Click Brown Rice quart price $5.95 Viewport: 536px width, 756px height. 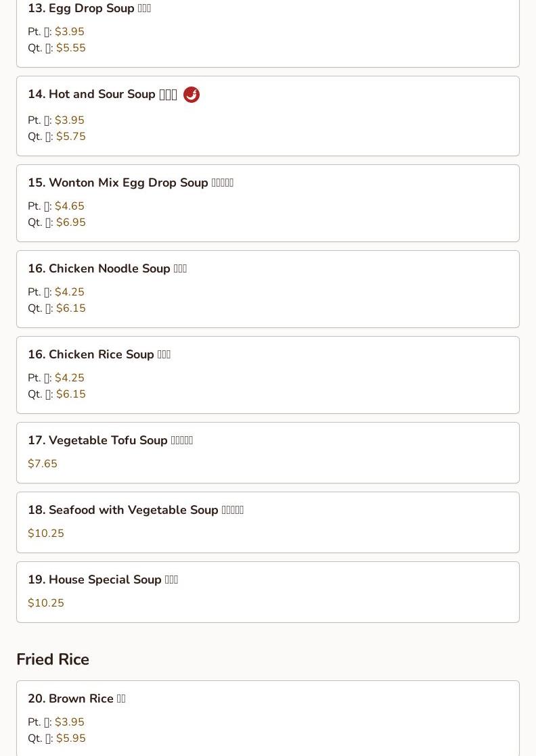71,738
